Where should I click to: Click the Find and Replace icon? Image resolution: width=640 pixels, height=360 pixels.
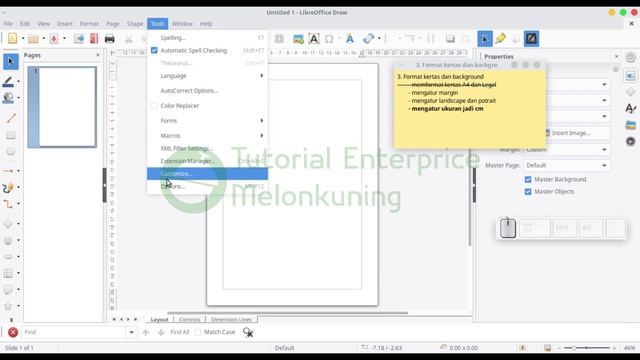(x=248, y=332)
